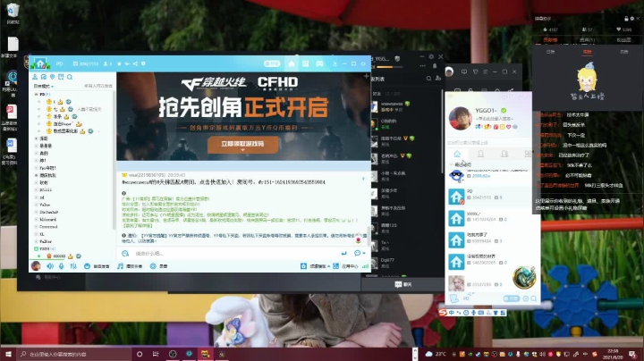The image size is (644, 361).
Task: Open the Windows Start button
Action: 8,354
